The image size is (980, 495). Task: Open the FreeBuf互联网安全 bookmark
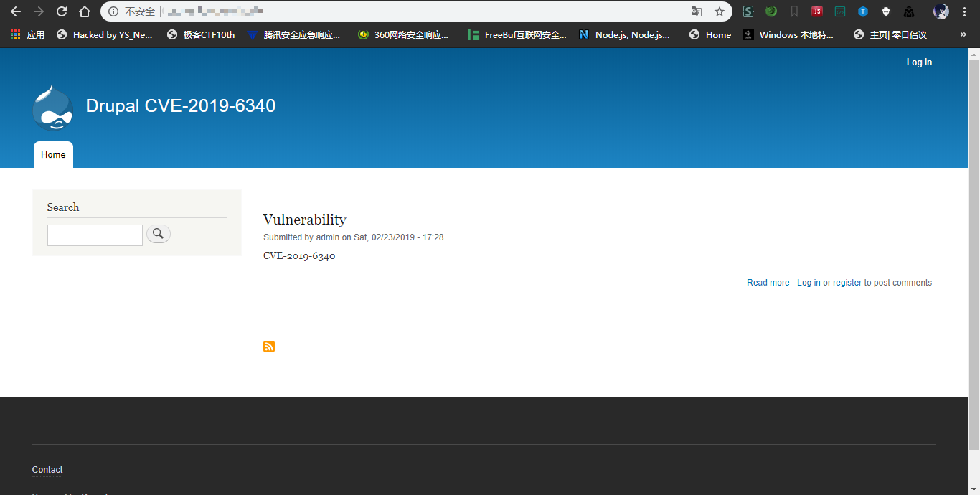[517, 34]
